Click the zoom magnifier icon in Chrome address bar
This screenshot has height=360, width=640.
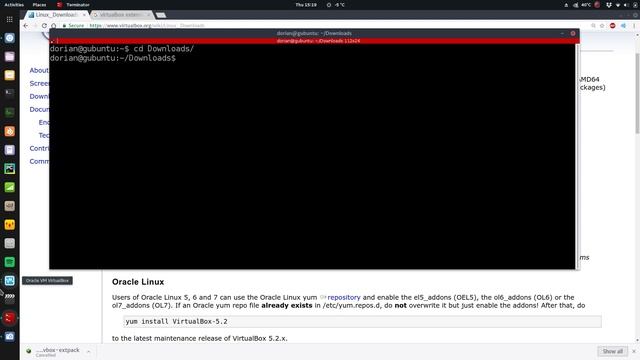593,25
